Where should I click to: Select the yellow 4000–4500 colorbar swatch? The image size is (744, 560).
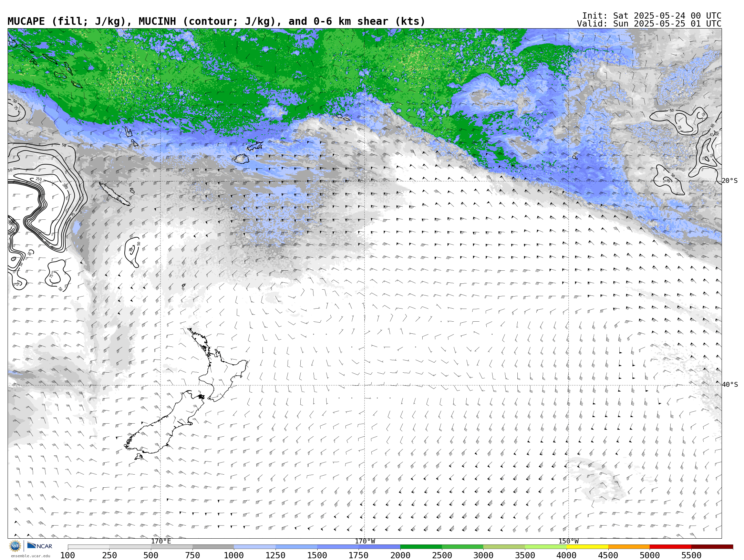pyautogui.click(x=587, y=547)
